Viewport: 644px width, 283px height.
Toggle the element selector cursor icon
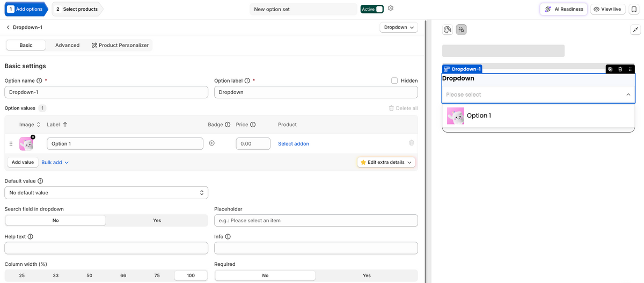pyautogui.click(x=461, y=30)
